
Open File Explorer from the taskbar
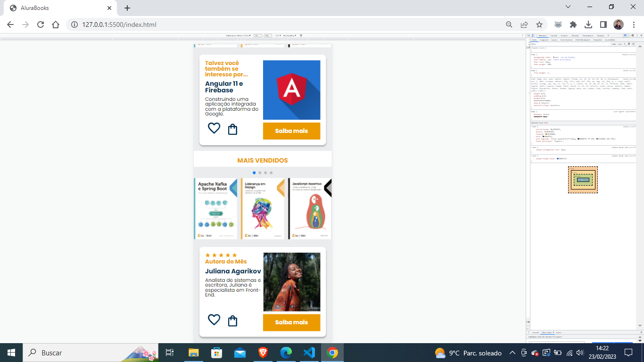click(194, 353)
